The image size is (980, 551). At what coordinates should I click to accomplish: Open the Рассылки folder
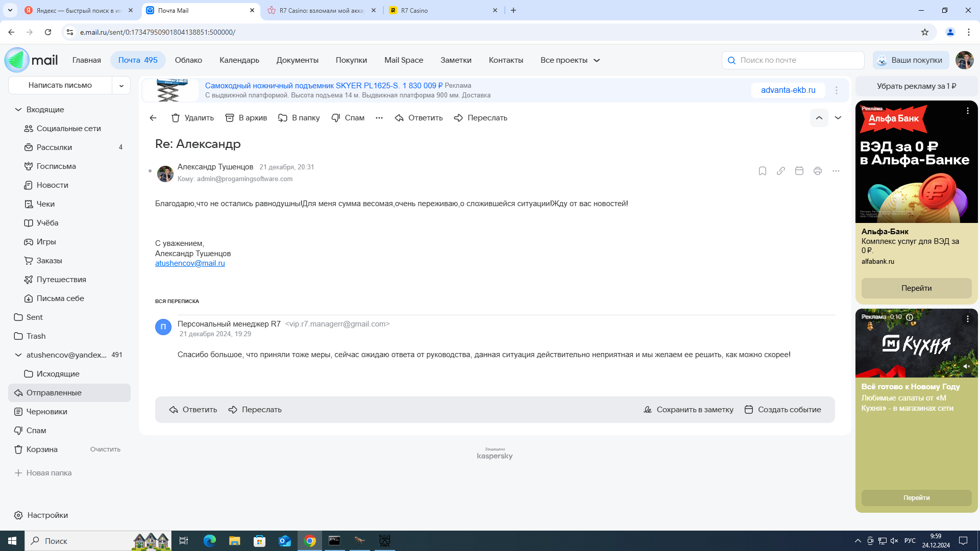pos(69,147)
